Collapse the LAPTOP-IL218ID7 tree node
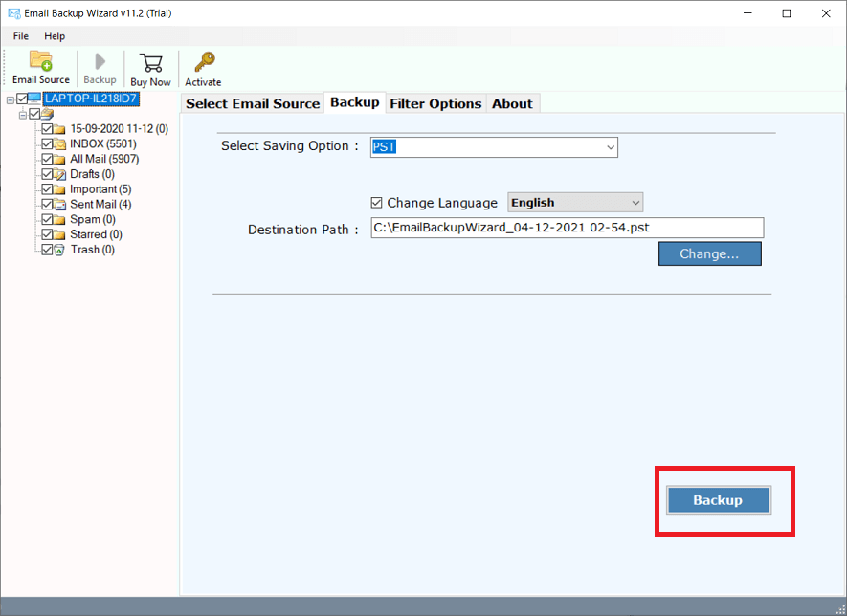The height and width of the screenshot is (616, 847). tap(10, 98)
